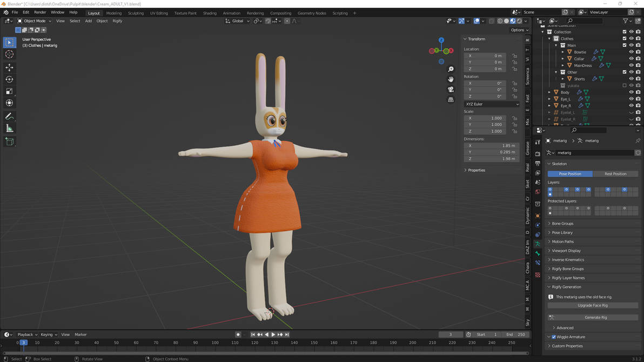Image resolution: width=644 pixels, height=362 pixels.
Task: Toggle auto keying record button
Action: [x=238, y=334]
